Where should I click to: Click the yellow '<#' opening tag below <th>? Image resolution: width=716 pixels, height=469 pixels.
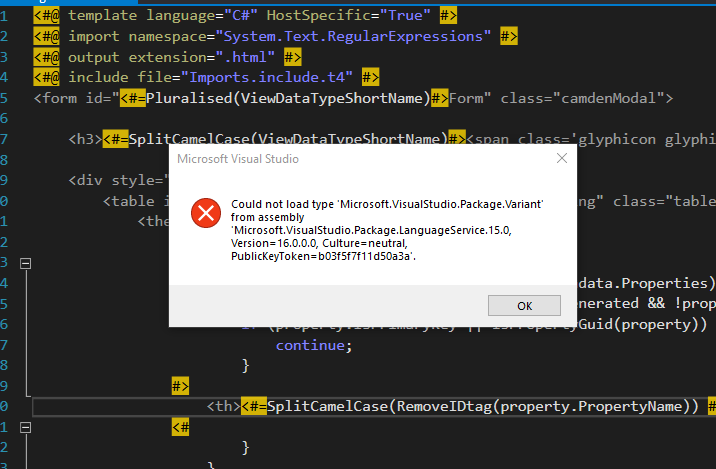click(180, 427)
